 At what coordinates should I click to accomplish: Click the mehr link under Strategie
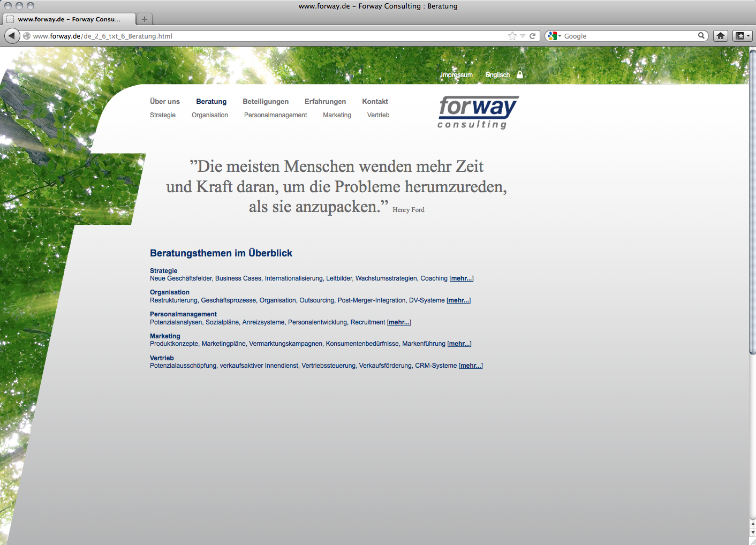point(462,278)
